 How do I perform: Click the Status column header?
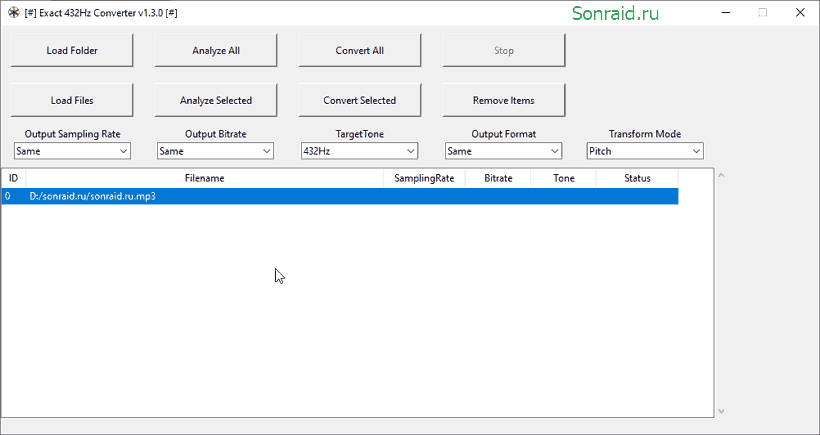tap(637, 178)
